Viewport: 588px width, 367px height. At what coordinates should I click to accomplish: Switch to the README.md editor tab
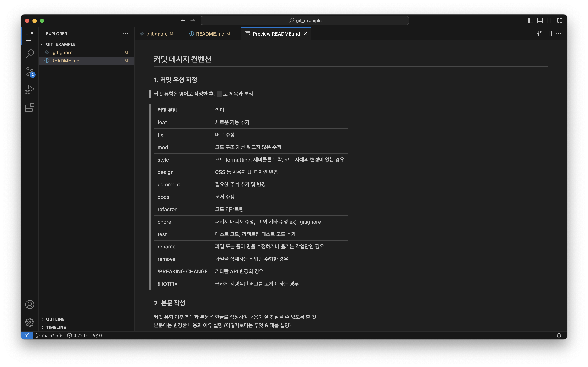point(210,34)
